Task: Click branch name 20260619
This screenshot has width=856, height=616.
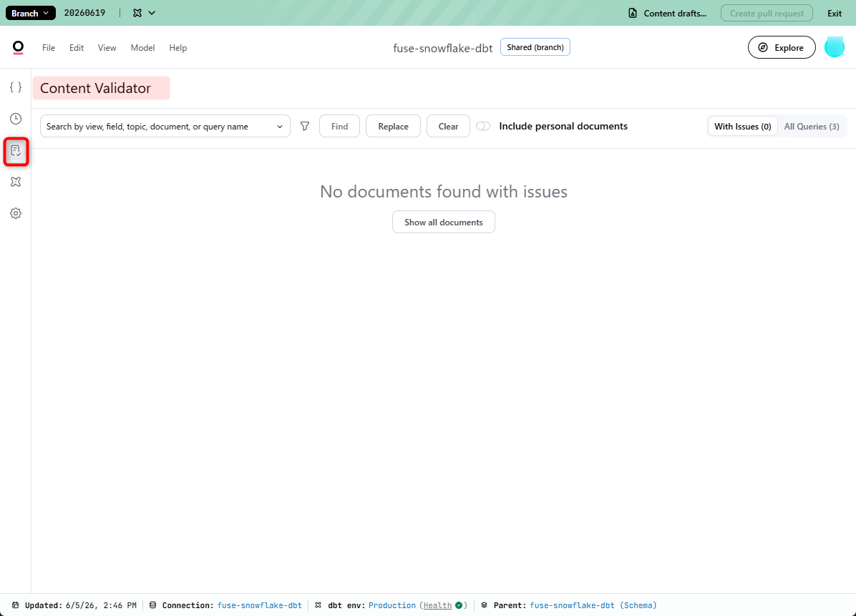Action: click(84, 13)
